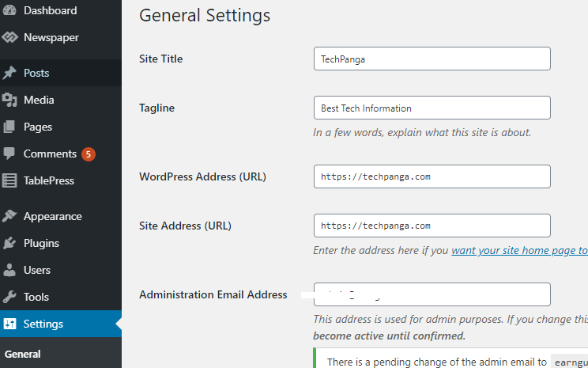Click the Administration Email Address label
This screenshot has height=368, width=588.
pyautogui.click(x=213, y=294)
